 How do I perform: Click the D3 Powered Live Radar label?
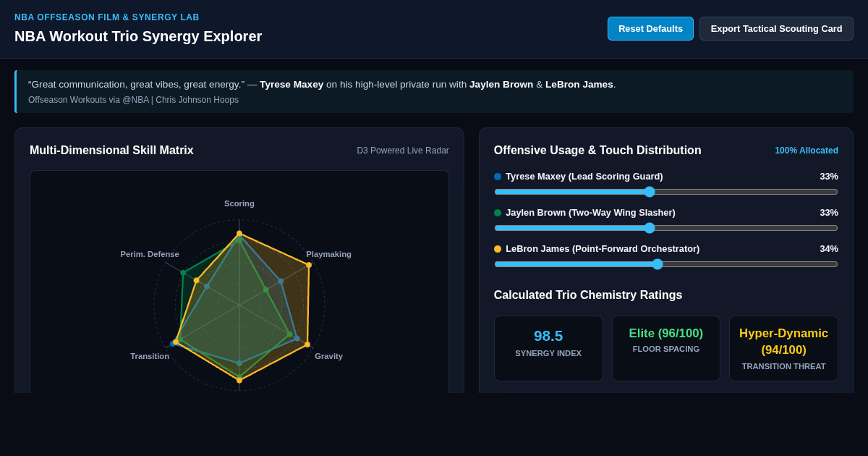click(x=403, y=151)
